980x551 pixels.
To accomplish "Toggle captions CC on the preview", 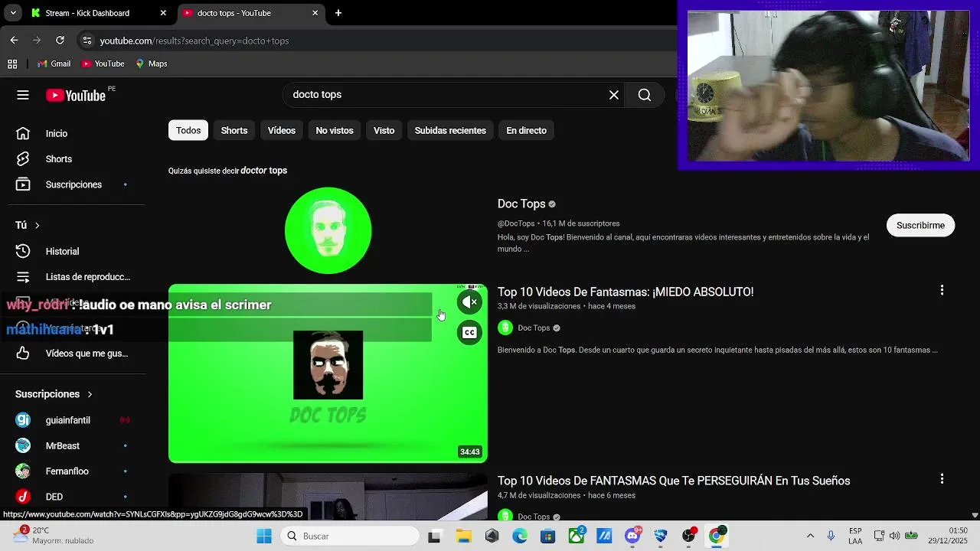I will (469, 333).
